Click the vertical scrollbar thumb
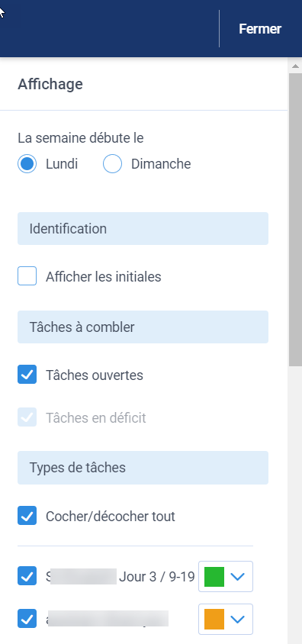Viewport: 302px width, 644px height. click(x=295, y=220)
